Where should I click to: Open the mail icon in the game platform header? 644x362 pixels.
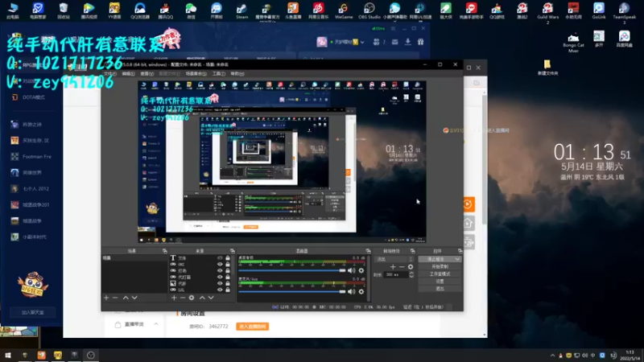coord(394,42)
